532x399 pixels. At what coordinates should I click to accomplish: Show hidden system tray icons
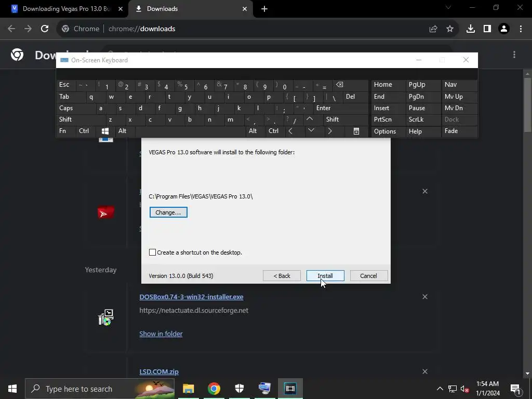coord(440,389)
